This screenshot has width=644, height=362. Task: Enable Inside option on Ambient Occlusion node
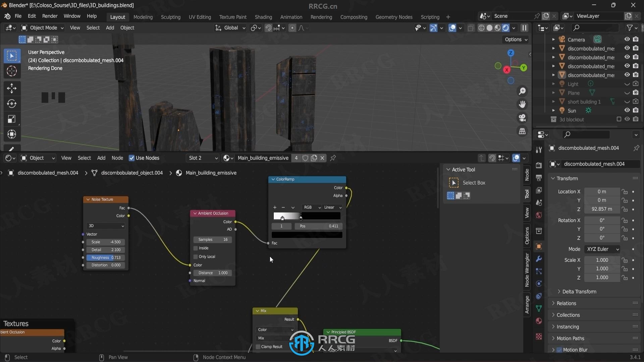[x=196, y=248]
